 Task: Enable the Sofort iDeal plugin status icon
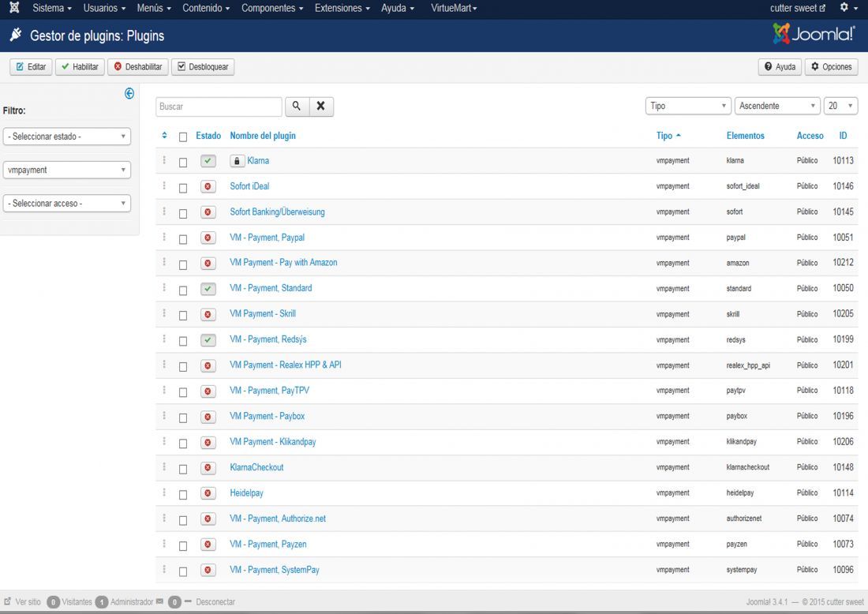(208, 186)
